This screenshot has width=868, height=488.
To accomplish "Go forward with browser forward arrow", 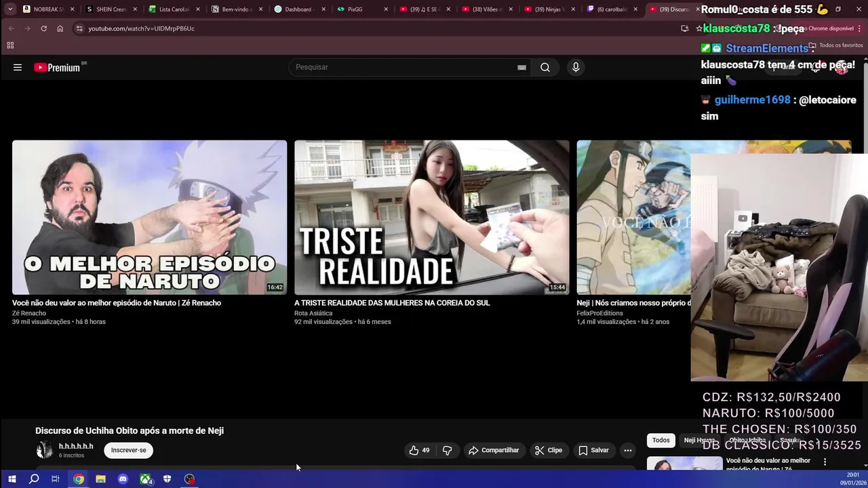I will click(27, 28).
